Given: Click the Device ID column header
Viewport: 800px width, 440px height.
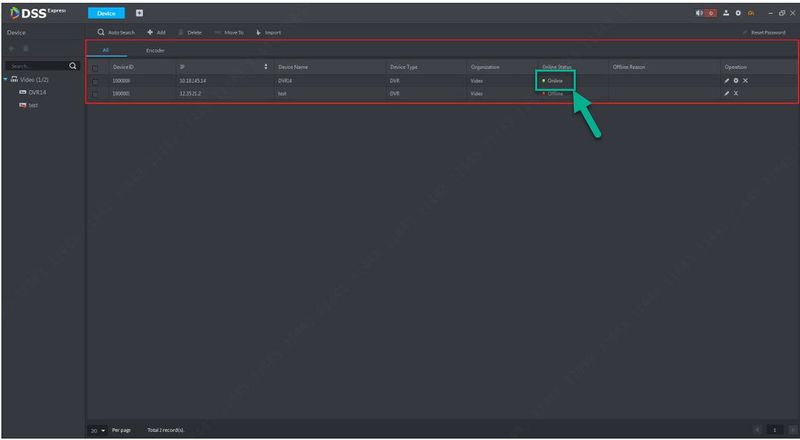Looking at the screenshot, I should [x=123, y=67].
